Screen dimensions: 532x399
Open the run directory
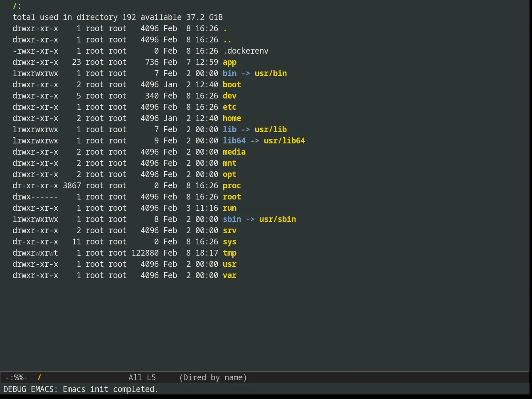pyautogui.click(x=229, y=208)
